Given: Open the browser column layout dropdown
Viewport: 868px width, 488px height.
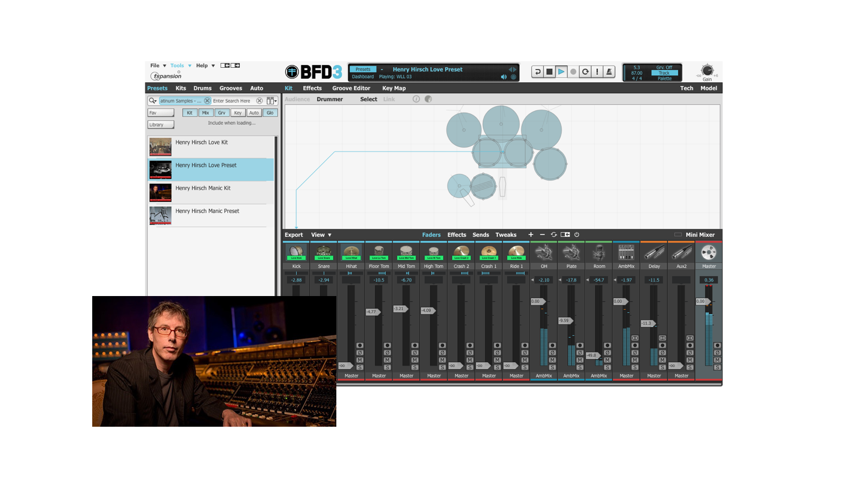Looking at the screenshot, I should coord(272,101).
